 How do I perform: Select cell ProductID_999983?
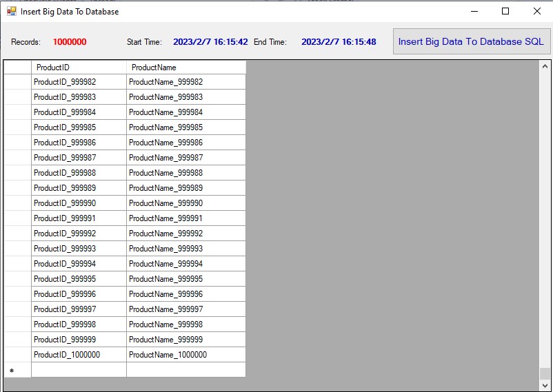tap(79, 97)
